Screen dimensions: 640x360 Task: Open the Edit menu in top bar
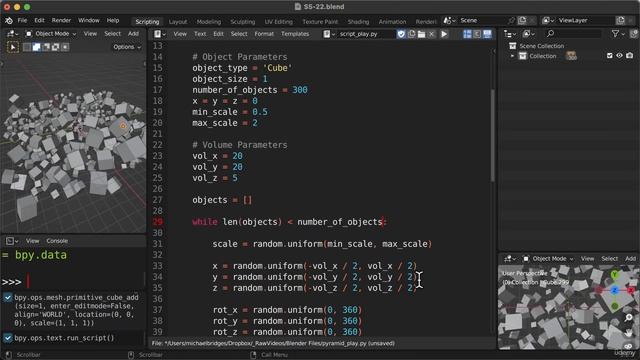[39, 20]
